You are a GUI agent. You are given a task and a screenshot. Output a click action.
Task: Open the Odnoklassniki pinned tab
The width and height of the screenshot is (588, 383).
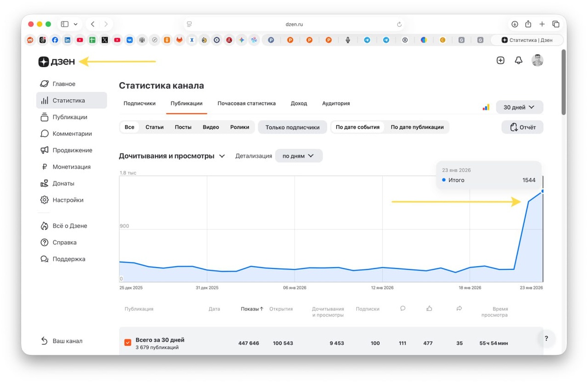pos(167,40)
